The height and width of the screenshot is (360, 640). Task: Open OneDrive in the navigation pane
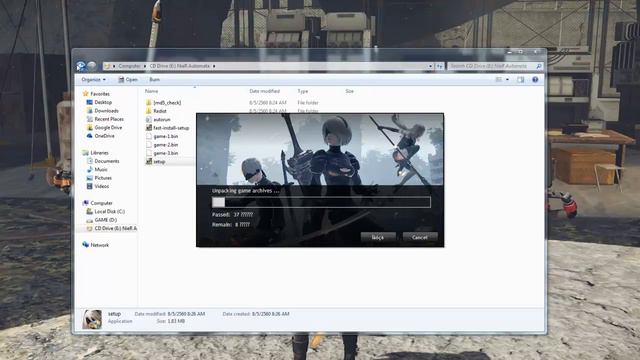pos(100,136)
